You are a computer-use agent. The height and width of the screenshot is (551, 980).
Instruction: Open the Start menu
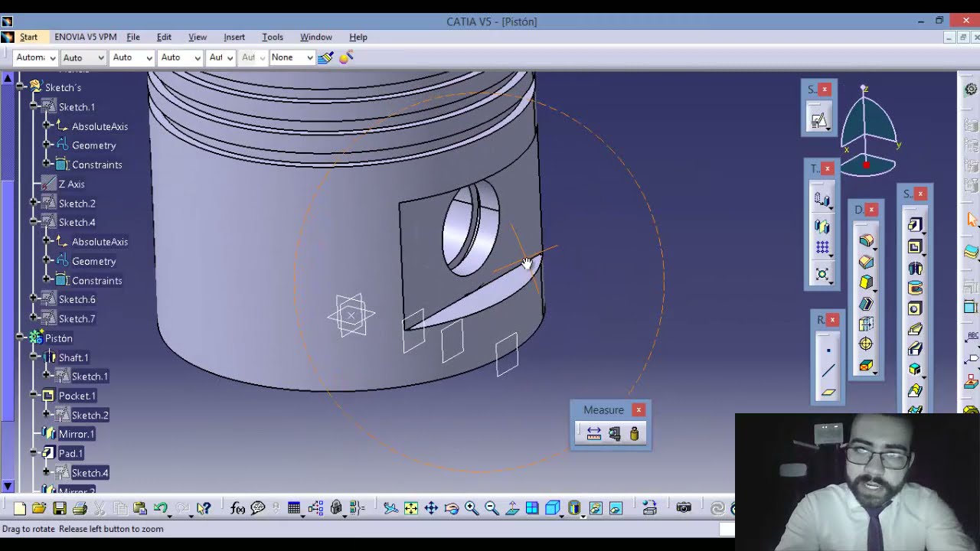[28, 37]
